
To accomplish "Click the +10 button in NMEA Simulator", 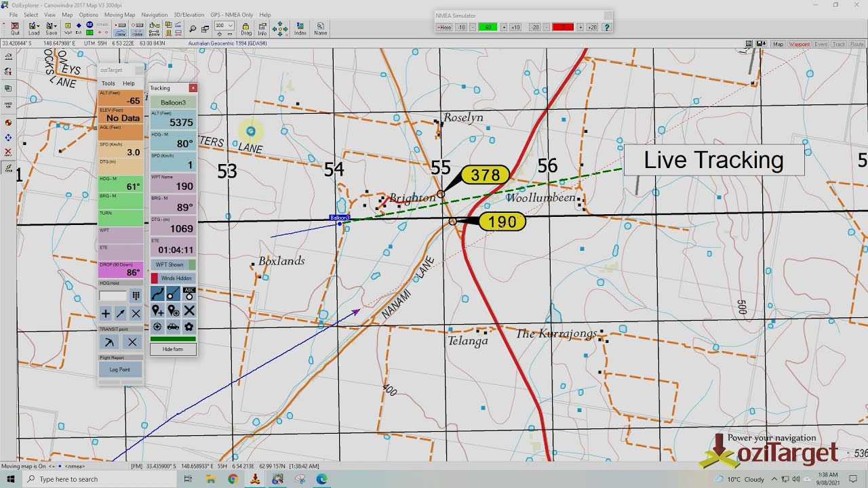I will point(515,27).
